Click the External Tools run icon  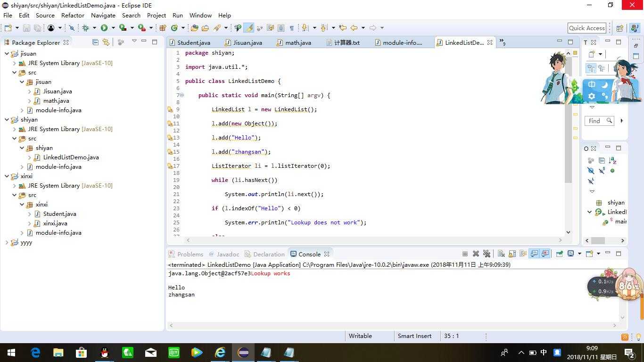click(141, 28)
